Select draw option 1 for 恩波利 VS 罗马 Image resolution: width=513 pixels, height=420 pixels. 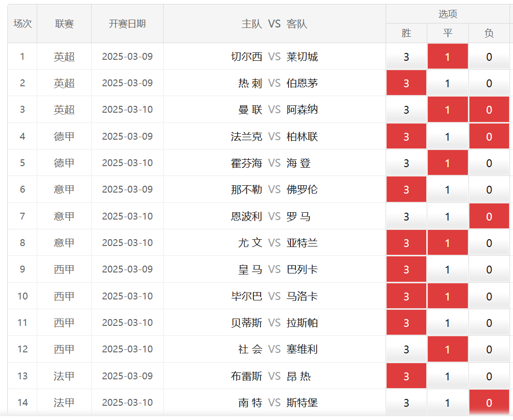(x=447, y=216)
